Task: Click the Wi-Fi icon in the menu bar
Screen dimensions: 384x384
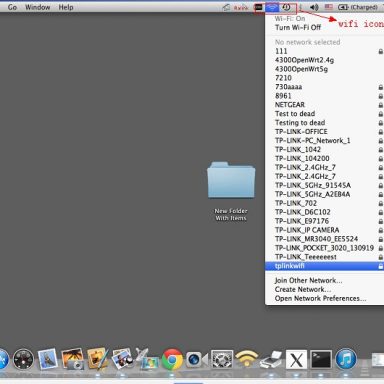Action: click(x=272, y=7)
